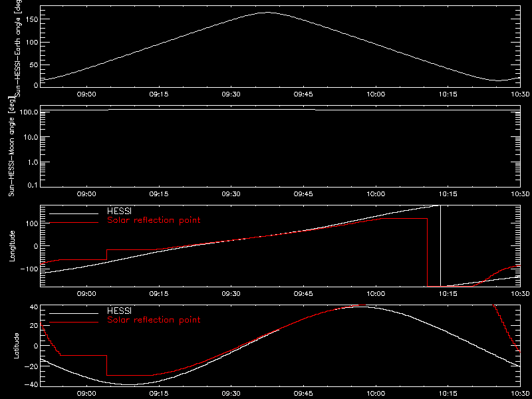
Task: Click 09:45 label under Moon angle plot
Action: coord(304,194)
